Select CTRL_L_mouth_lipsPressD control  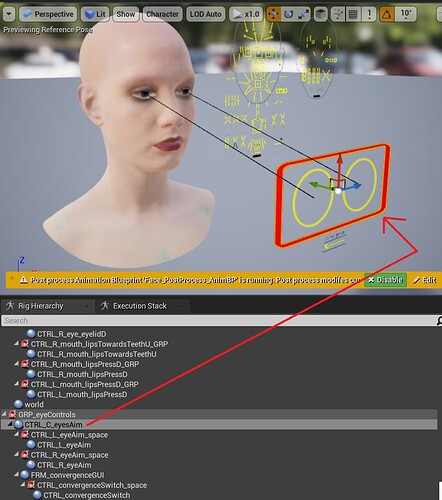coord(82,394)
